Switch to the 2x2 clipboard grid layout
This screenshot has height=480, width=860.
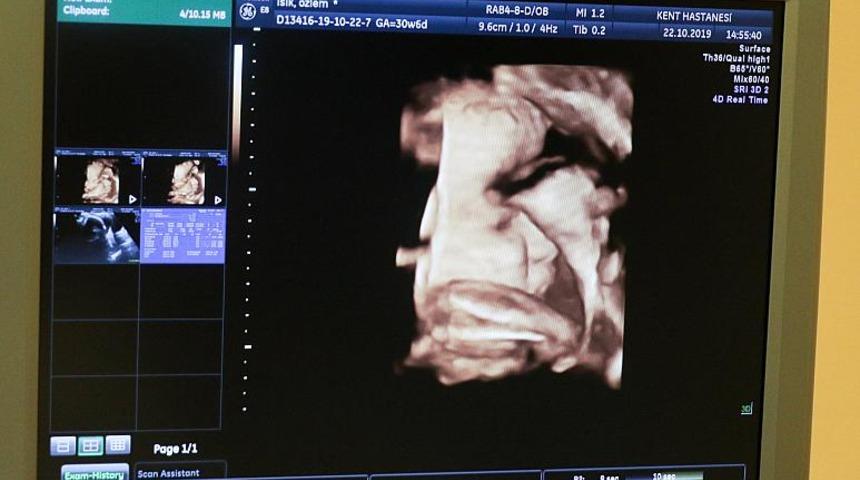click(91, 446)
